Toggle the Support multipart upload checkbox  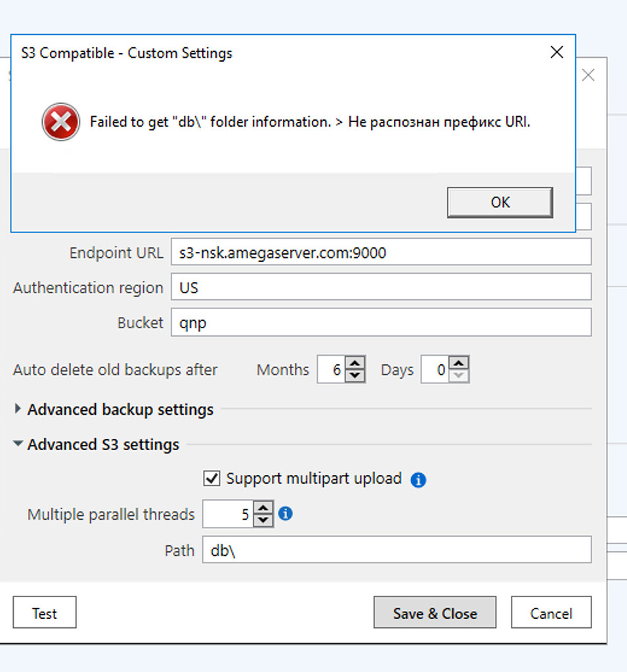pyautogui.click(x=211, y=479)
